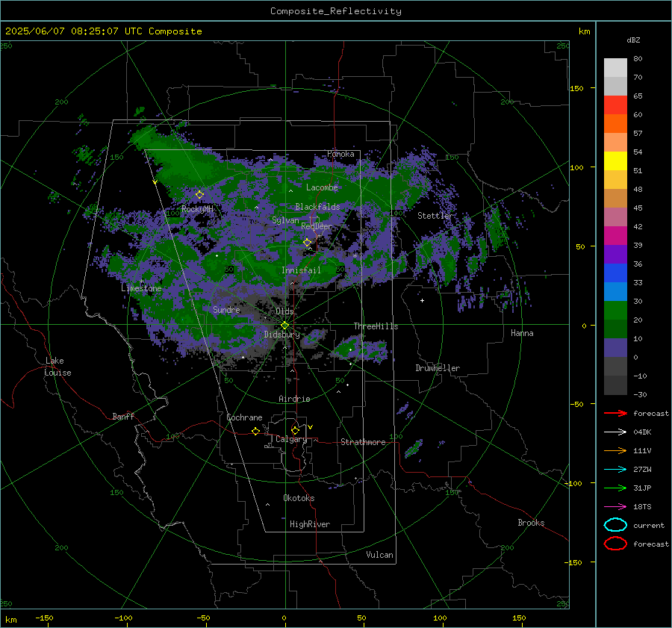Click the -150 tick on bottom axis
672x628 pixels.
[x=44, y=618]
